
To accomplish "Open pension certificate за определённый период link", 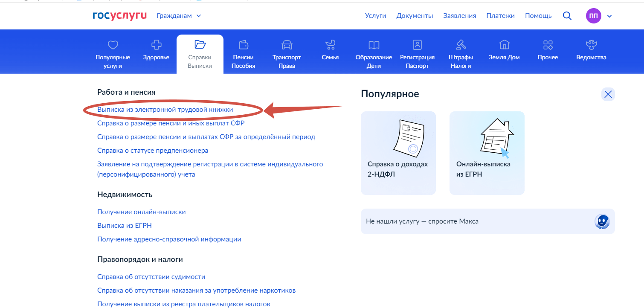I will [206, 137].
